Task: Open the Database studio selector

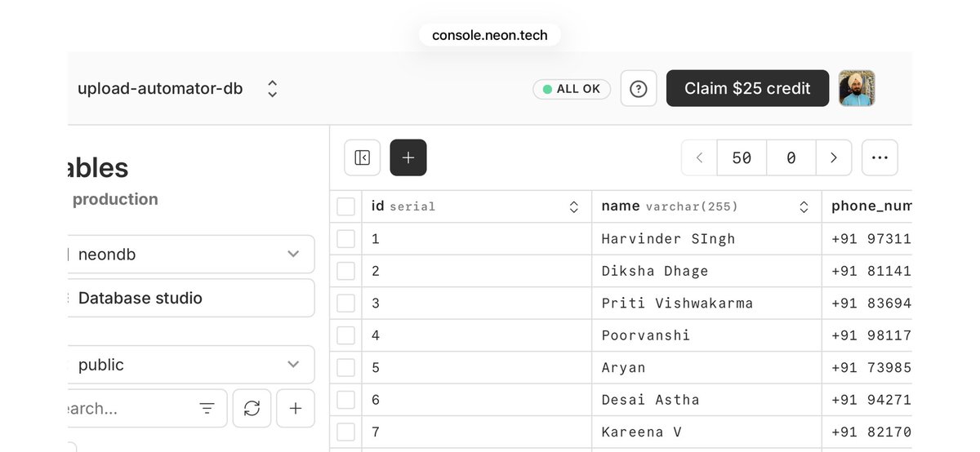Action: [191, 298]
